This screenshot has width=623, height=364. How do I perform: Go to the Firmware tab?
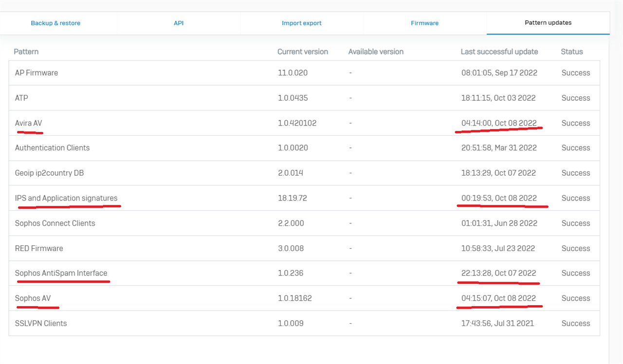pyautogui.click(x=425, y=23)
